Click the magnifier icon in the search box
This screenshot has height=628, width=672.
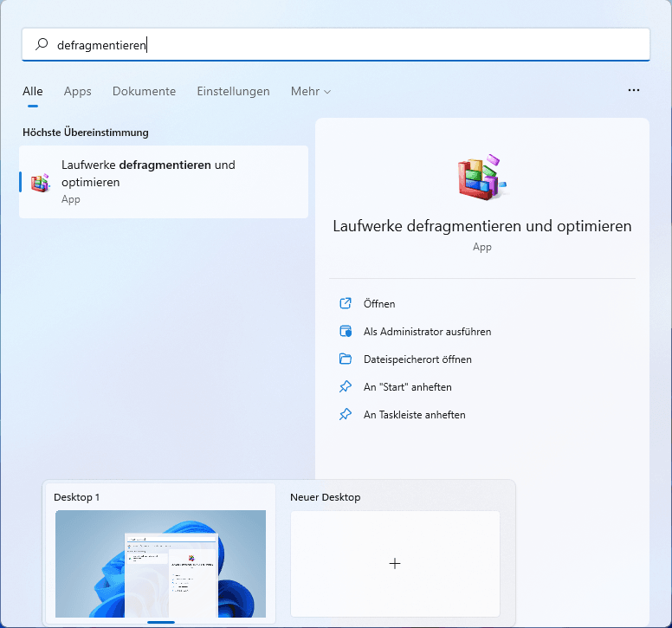tap(42, 44)
